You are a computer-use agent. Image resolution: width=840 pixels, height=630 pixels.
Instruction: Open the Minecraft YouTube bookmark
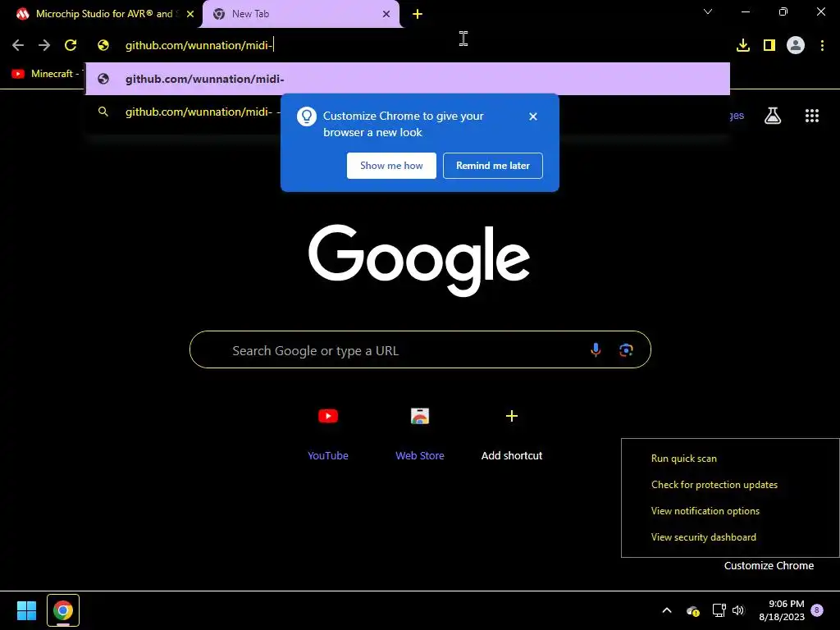[x=47, y=74]
